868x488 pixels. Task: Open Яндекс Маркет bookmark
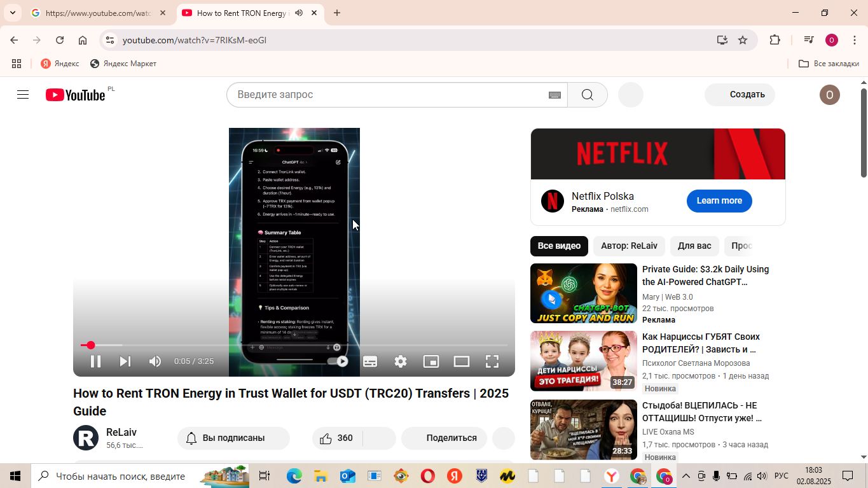(x=123, y=64)
